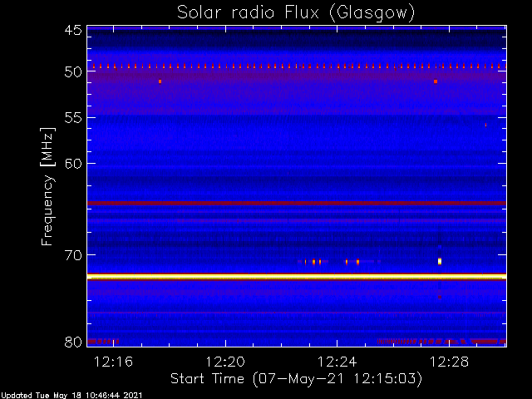The width and height of the screenshot is (532, 399).
Task: Click the bright yellow-white band below 70 MHz
Action: click(297, 277)
